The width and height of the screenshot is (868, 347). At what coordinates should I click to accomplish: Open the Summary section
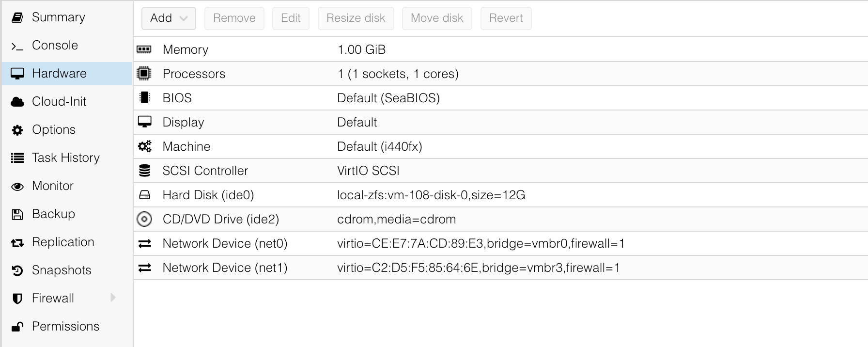point(58,17)
